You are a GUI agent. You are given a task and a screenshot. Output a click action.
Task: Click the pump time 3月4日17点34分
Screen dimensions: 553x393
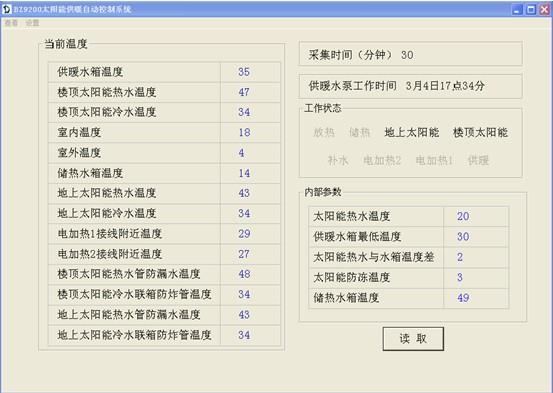click(445, 86)
